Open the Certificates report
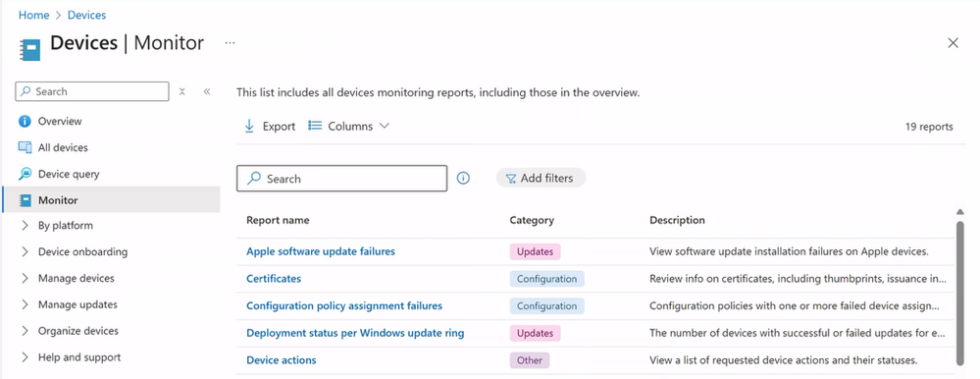Image resolution: width=980 pixels, height=379 pixels. tap(274, 278)
